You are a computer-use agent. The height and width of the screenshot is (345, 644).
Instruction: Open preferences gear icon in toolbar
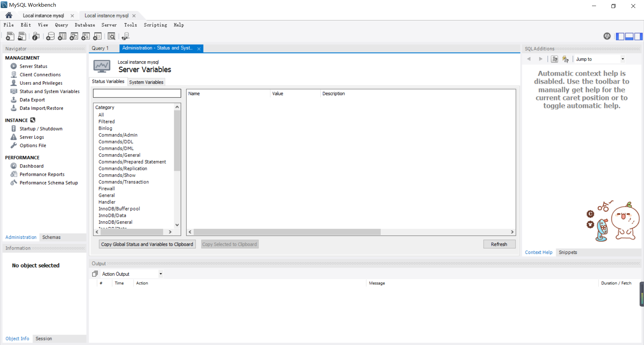(607, 36)
